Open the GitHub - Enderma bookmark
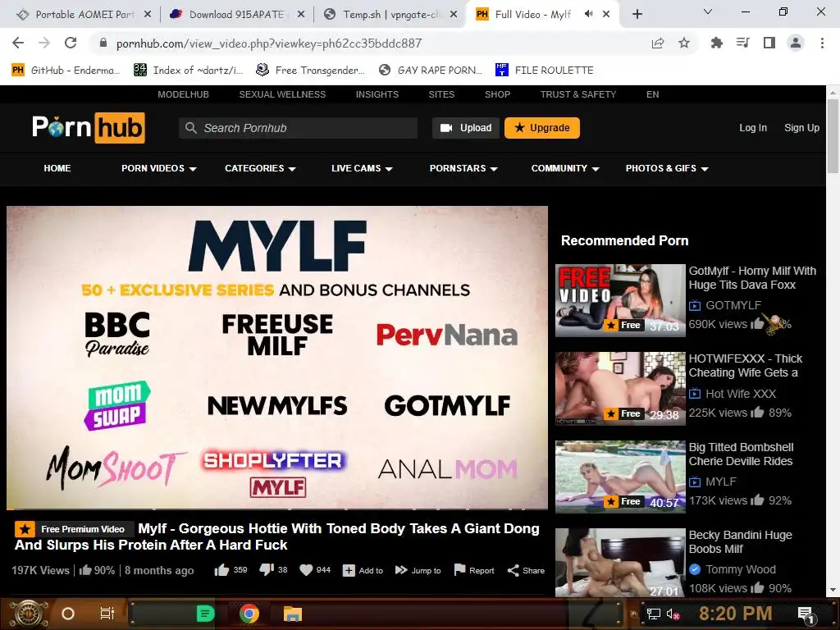 click(66, 71)
